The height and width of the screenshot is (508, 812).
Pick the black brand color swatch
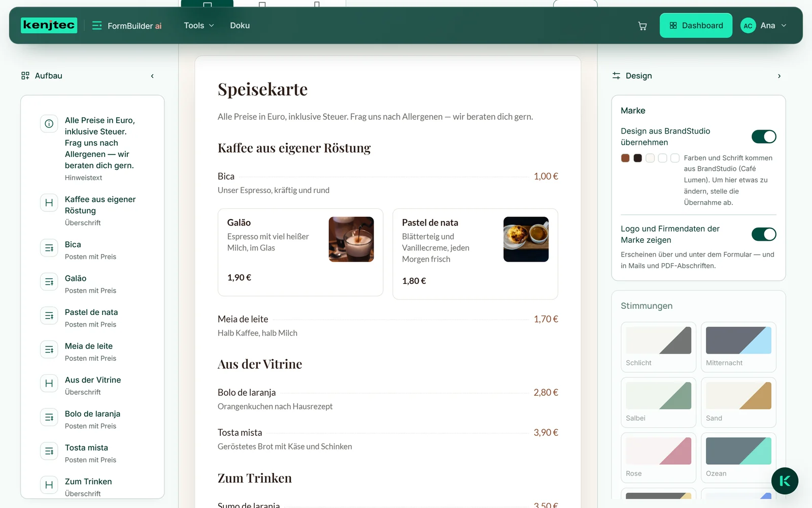638,158
